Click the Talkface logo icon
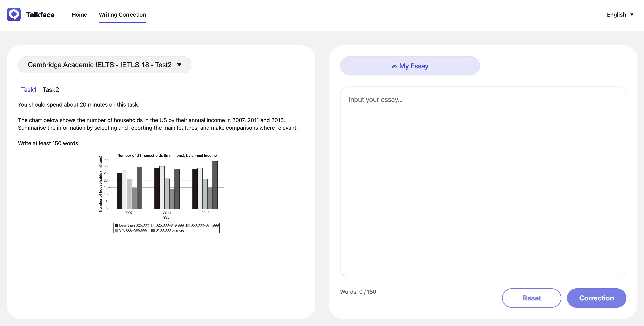This screenshot has width=644, height=326. click(x=14, y=15)
